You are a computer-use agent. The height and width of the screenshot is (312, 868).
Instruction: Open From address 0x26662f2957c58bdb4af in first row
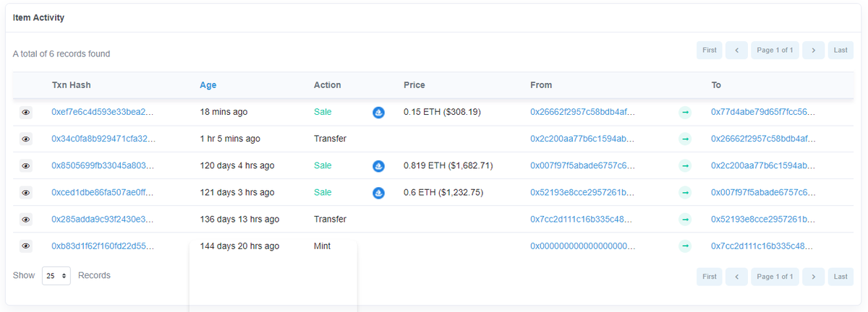pyautogui.click(x=583, y=113)
